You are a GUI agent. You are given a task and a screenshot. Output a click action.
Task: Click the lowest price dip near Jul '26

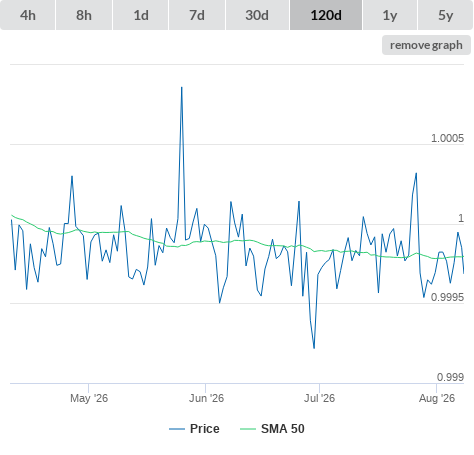[314, 348]
